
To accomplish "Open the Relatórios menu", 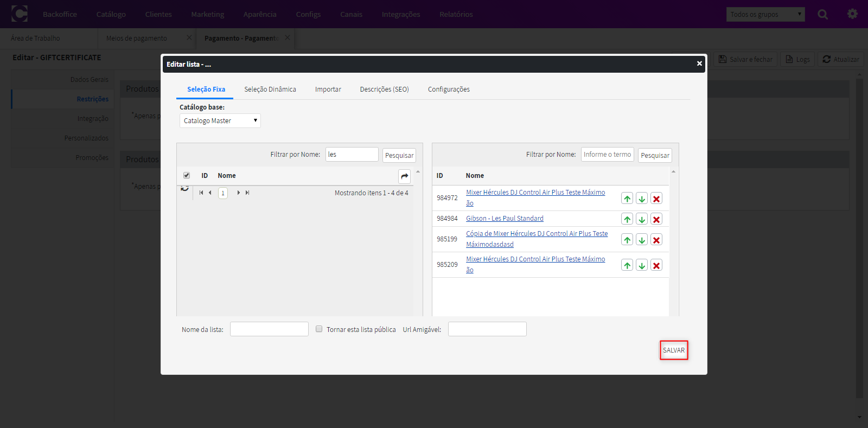I will coord(456,14).
